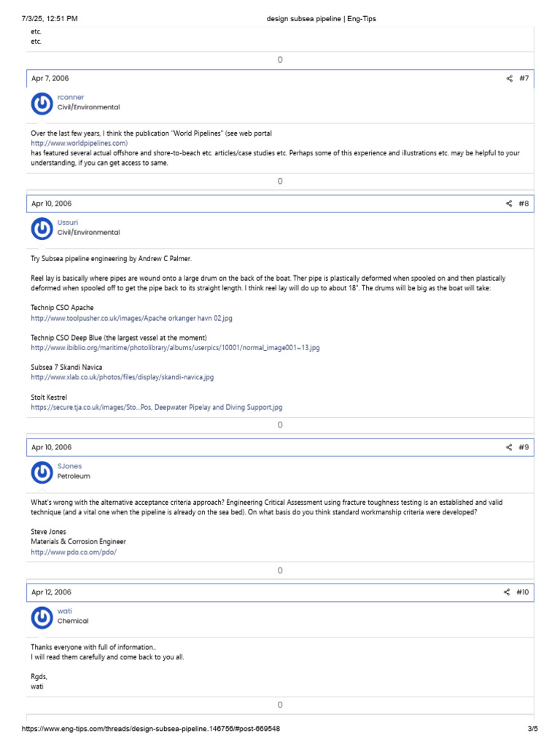Click post number #10 permalink
The height and width of the screenshot is (747, 560).
point(522,592)
